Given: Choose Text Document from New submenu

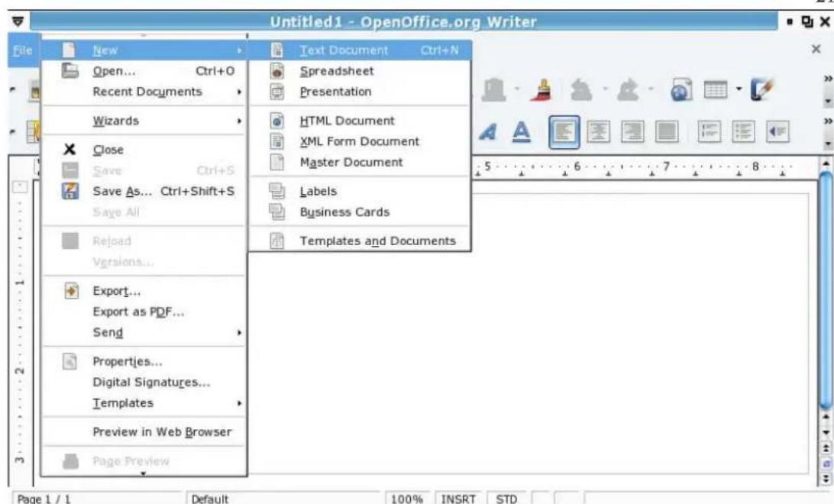Looking at the screenshot, I should (360, 50).
